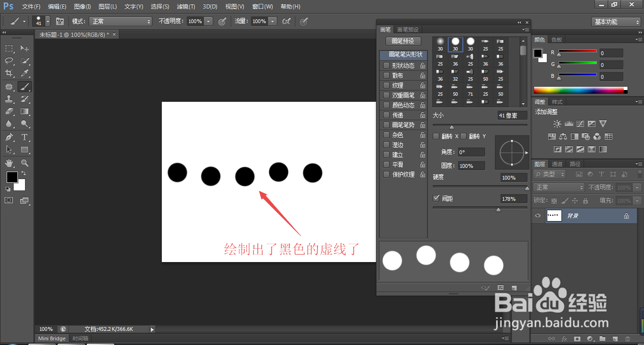This screenshot has height=345, width=644.
Task: Open the Brush panel flyout menu
Action: (526, 30)
